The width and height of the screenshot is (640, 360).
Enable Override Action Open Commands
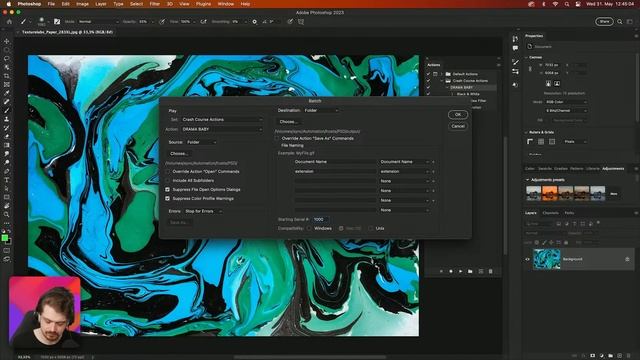coord(167,171)
